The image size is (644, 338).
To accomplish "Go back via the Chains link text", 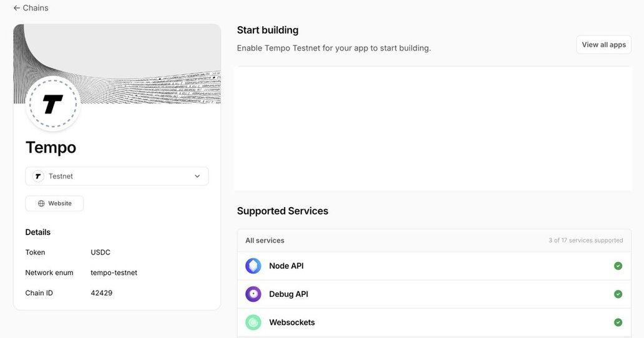I will 36,8.
